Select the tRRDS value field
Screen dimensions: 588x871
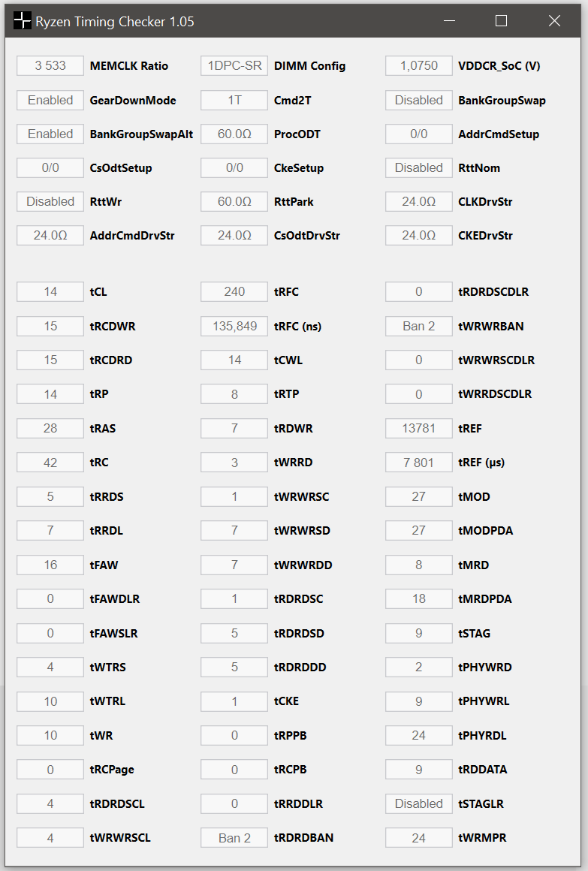pos(50,496)
